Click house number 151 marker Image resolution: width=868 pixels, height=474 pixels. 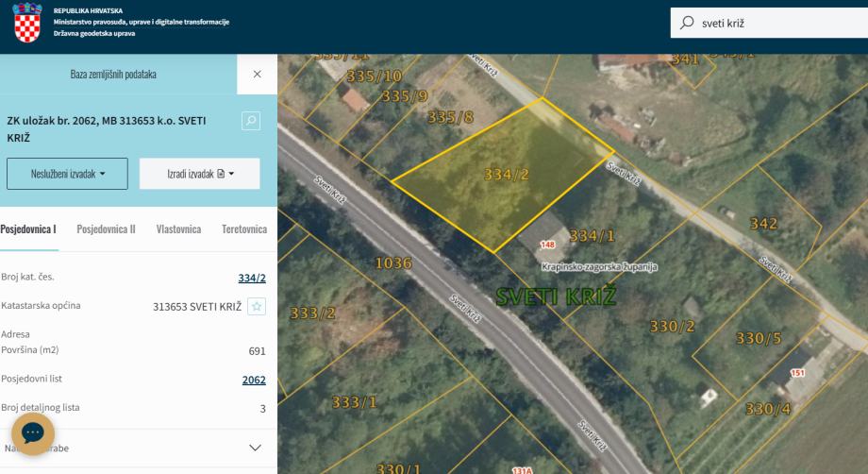click(x=797, y=373)
